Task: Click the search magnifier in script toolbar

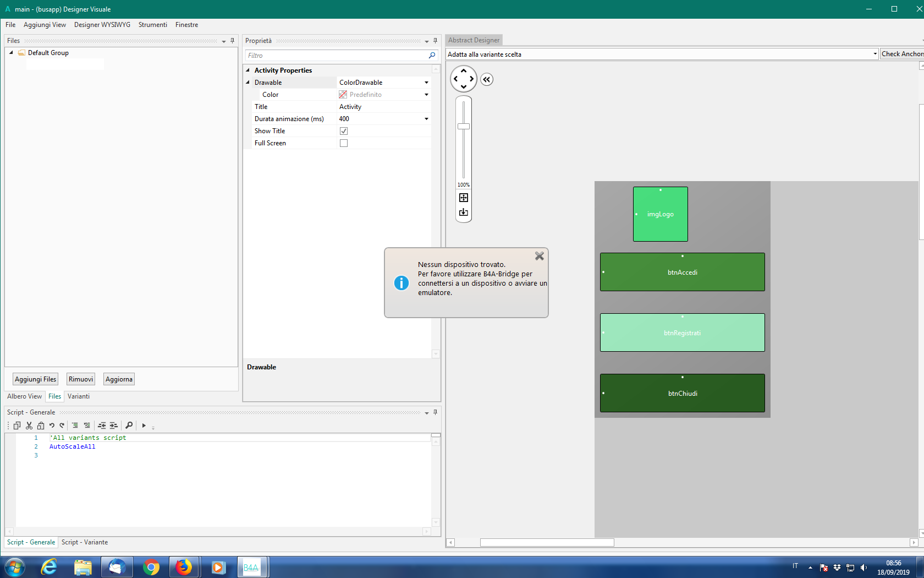Action: [129, 426]
